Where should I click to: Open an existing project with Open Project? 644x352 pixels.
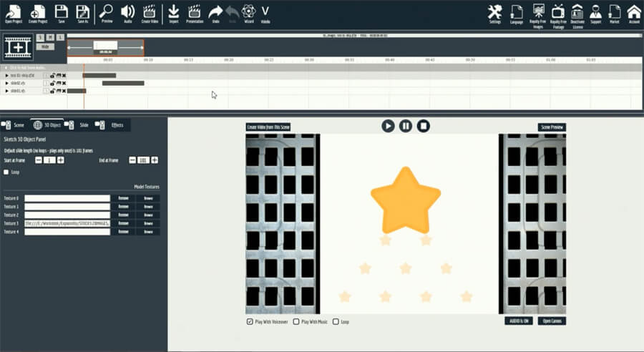[14, 14]
